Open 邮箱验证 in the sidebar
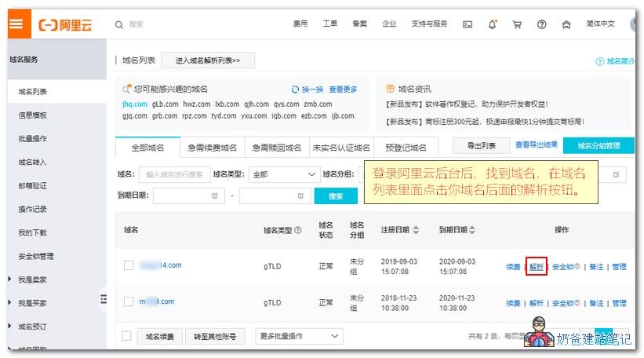This screenshot has width=644, height=358. [33, 186]
